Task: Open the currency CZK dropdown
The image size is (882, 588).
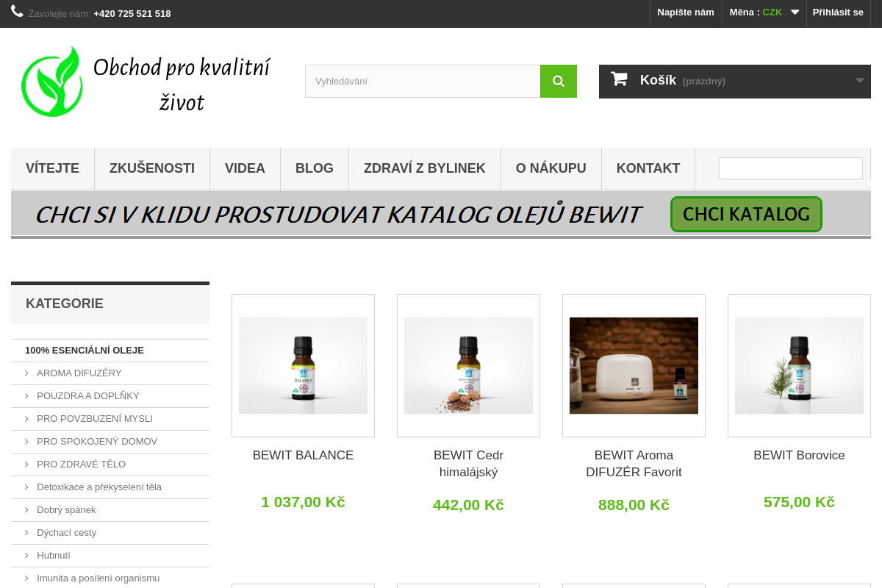Action: point(764,12)
